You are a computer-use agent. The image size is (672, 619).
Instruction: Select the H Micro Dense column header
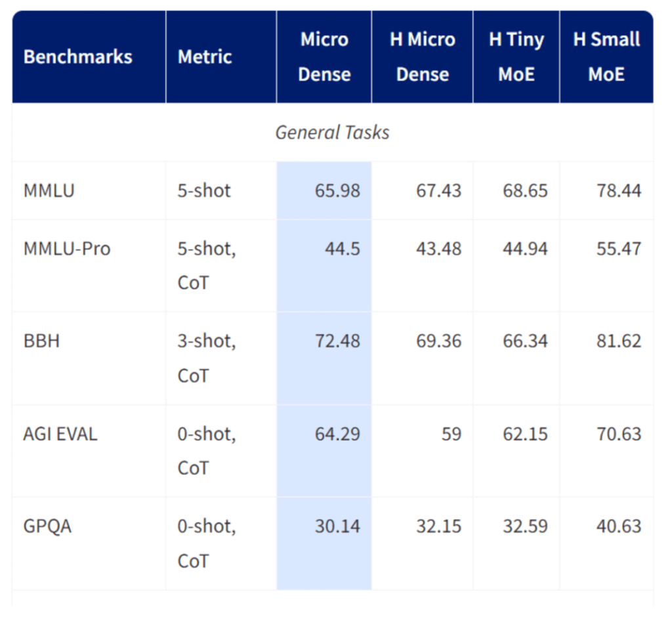click(x=422, y=56)
